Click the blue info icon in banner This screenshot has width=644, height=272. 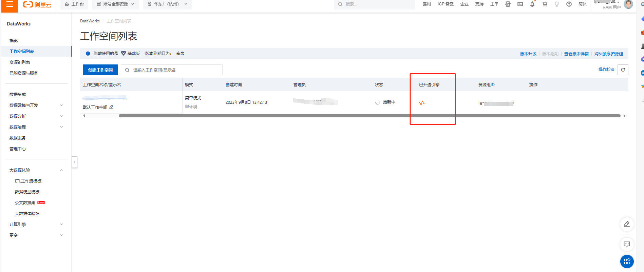88,54
